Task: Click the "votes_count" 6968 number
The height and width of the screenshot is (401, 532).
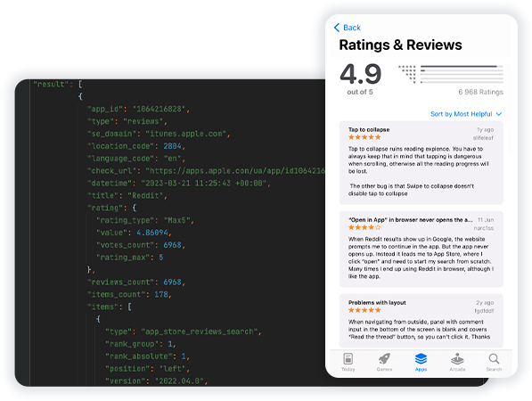Action: 172,245
